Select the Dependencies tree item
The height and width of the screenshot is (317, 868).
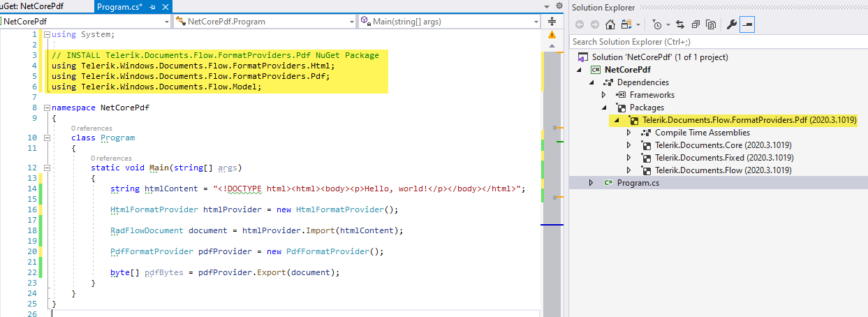pyautogui.click(x=642, y=82)
